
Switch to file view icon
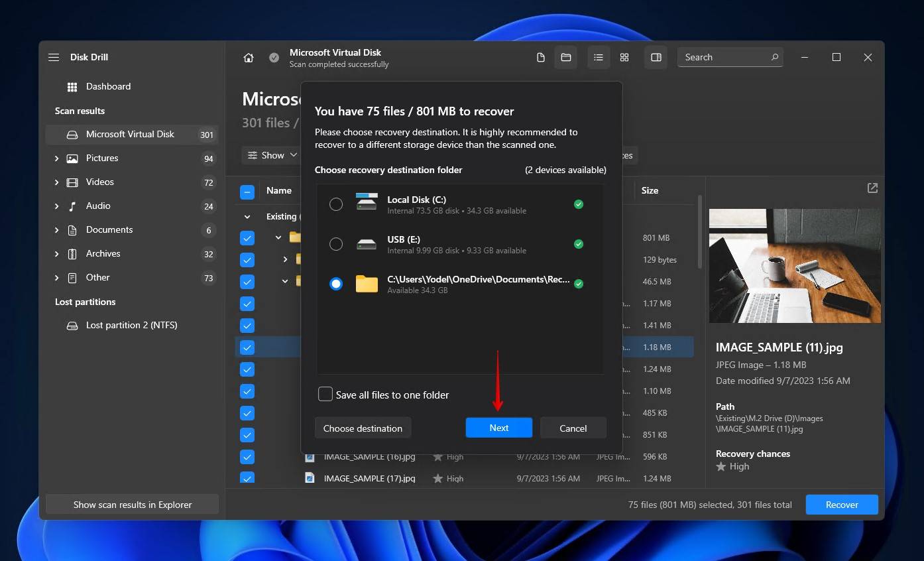[541, 58]
